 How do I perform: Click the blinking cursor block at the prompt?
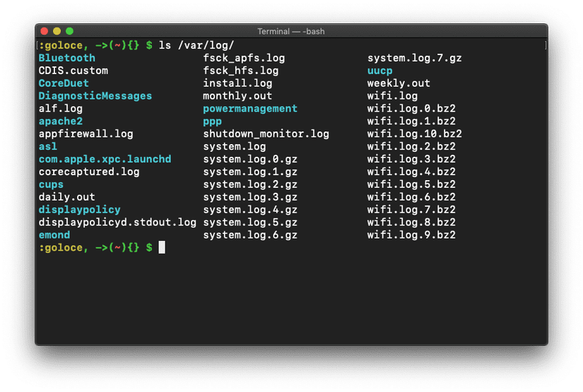[x=162, y=247]
